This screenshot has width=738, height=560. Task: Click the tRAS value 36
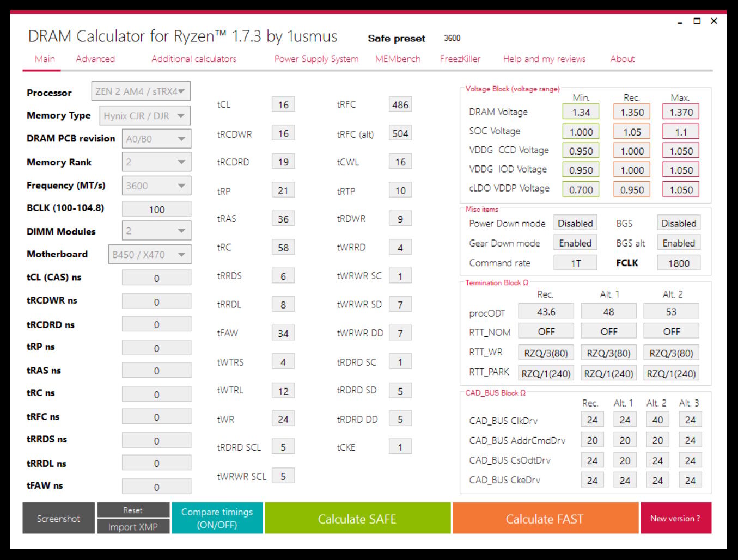pyautogui.click(x=283, y=219)
